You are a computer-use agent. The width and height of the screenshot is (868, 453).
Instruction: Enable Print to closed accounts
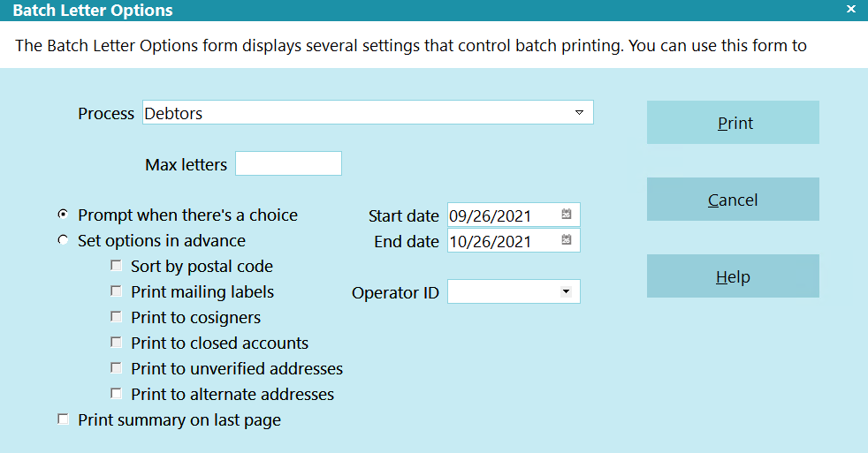point(116,343)
